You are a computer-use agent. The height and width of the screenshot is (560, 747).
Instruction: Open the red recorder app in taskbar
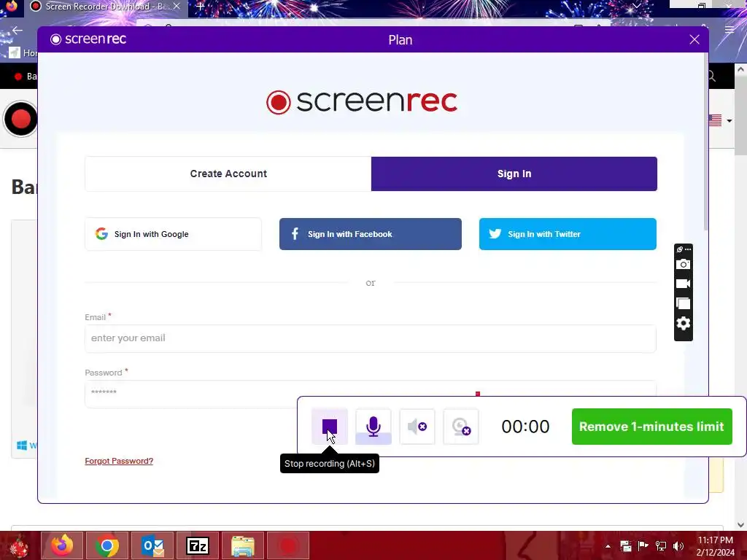(x=287, y=545)
